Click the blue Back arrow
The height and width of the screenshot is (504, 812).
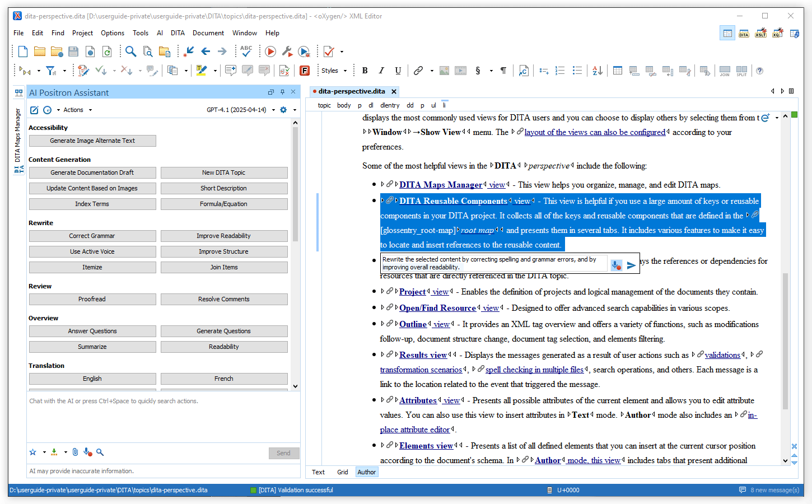[x=206, y=52]
